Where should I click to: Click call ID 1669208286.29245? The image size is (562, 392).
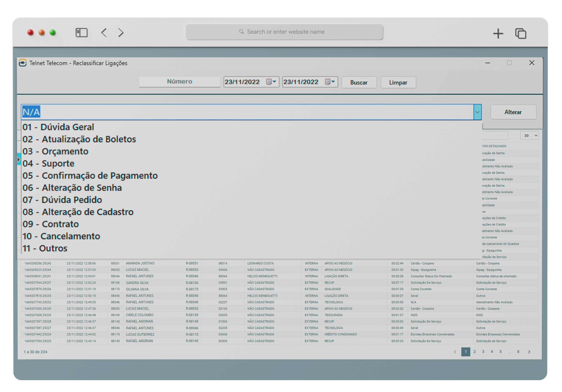click(38, 263)
